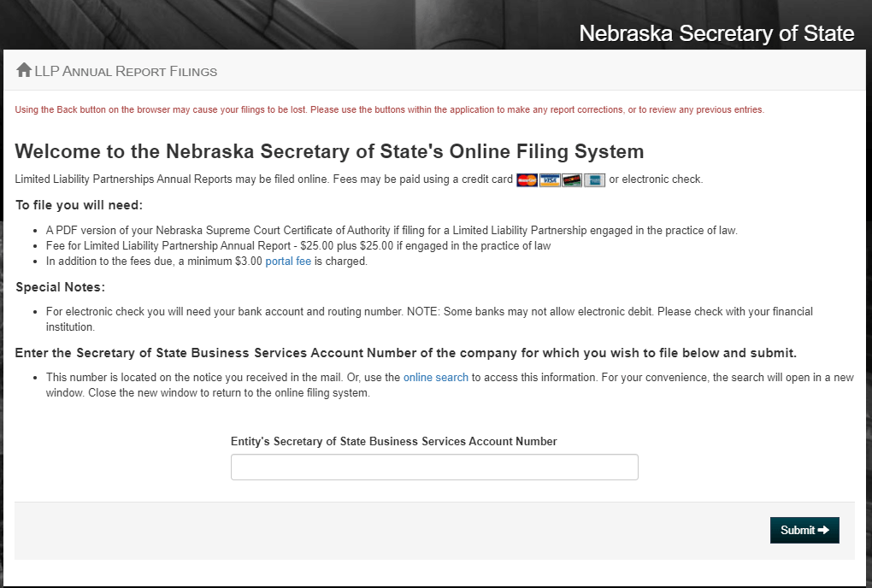Click the American Express card icon
This screenshot has width=872, height=588.
594,180
